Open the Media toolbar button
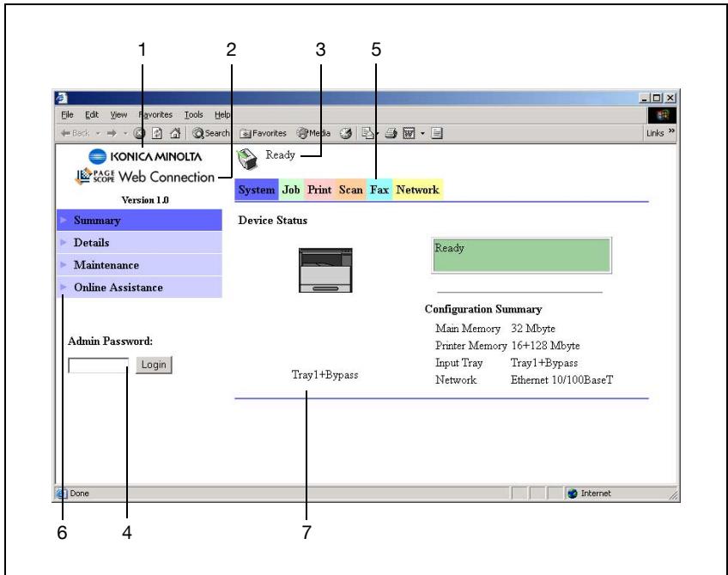The image size is (728, 575). (x=314, y=133)
